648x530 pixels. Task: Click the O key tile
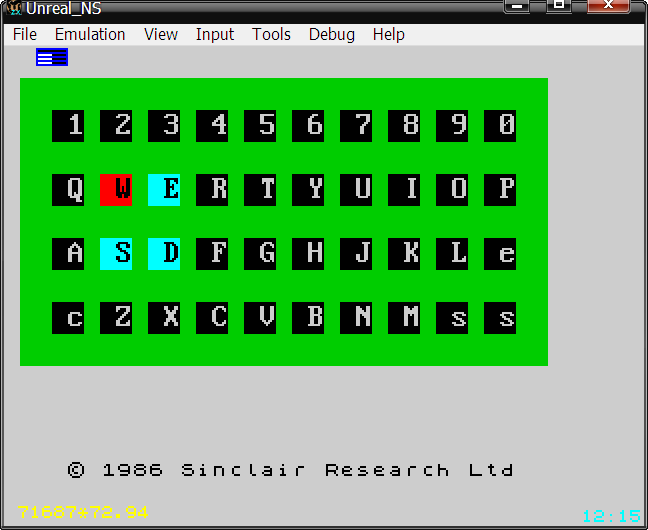point(452,190)
